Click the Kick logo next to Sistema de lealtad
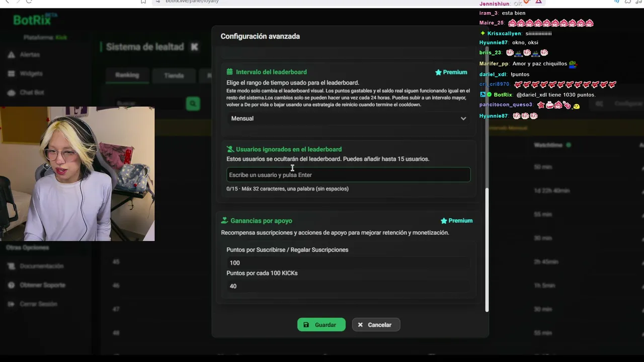Screen dimensions: 644x362 pyautogui.click(x=195, y=47)
